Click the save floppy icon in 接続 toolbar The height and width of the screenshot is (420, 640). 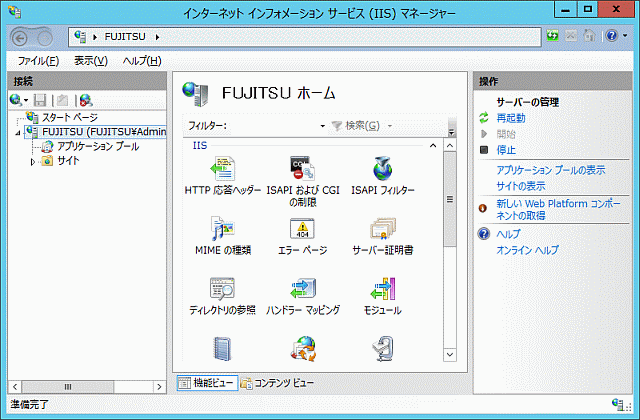(x=40, y=100)
